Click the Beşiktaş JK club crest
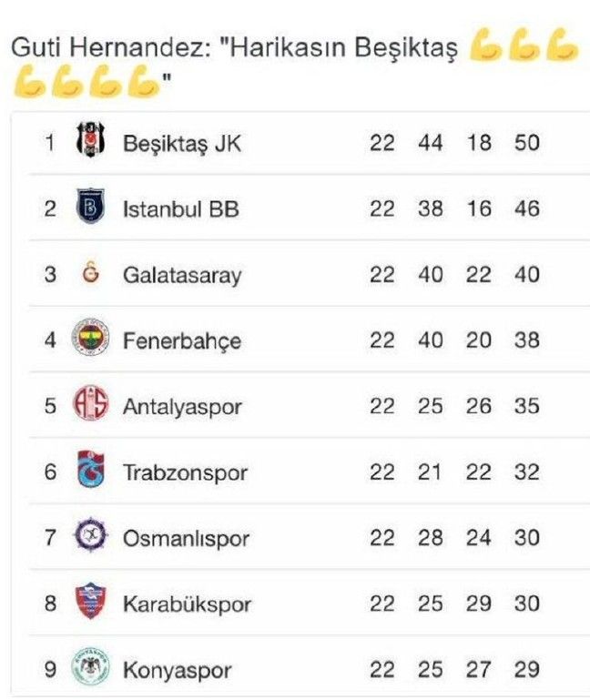590x700 pixels. tap(90, 142)
